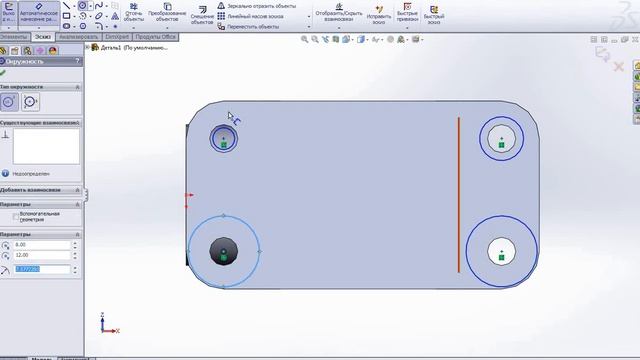Open the Display/Delete Relations dropdown arrow
The width and height of the screenshot is (640, 360).
point(339,28)
